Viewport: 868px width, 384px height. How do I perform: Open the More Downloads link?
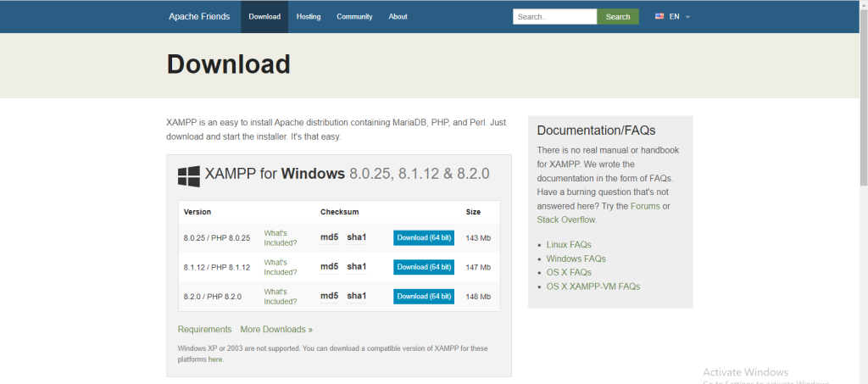click(276, 329)
